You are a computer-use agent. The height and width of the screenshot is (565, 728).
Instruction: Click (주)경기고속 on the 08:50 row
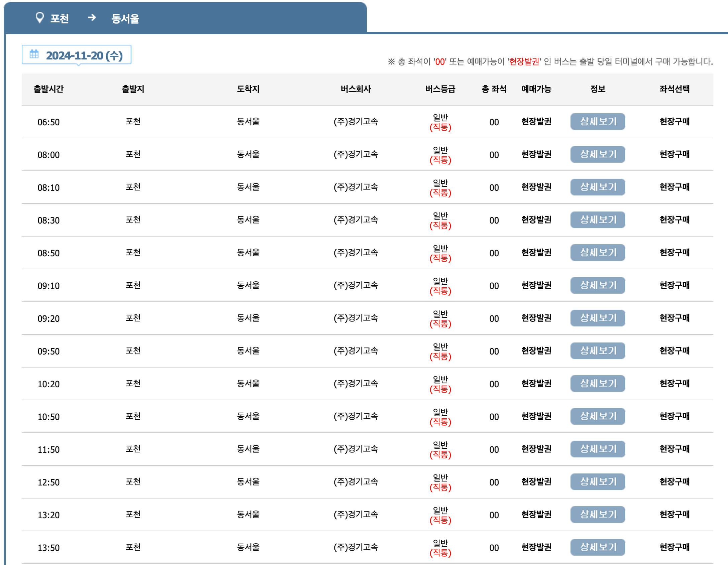(356, 253)
